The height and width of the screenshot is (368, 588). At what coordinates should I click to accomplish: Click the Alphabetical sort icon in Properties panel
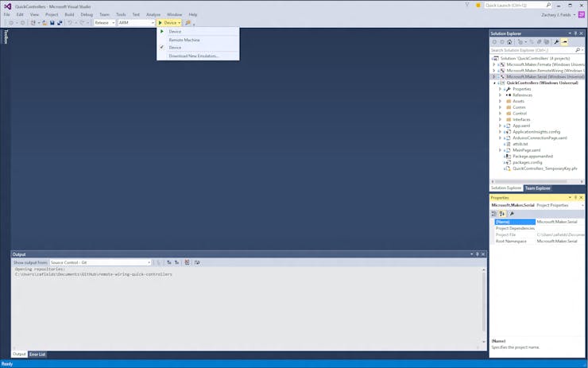(502, 214)
